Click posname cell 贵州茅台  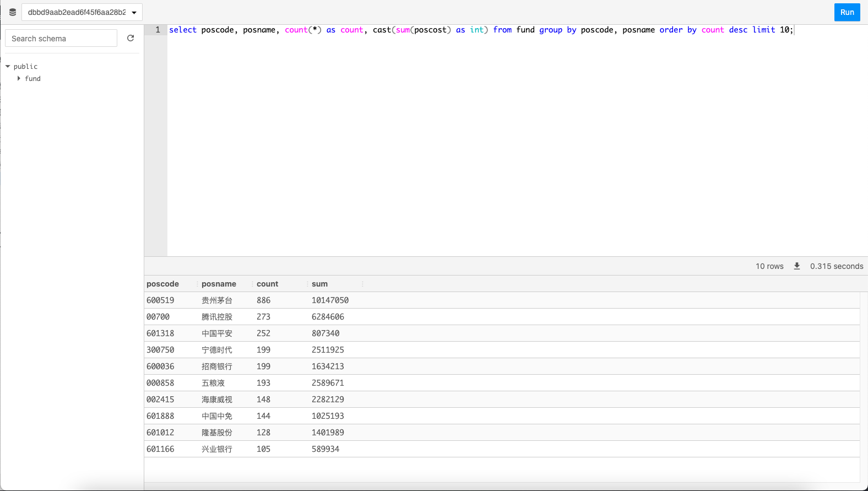[217, 300]
